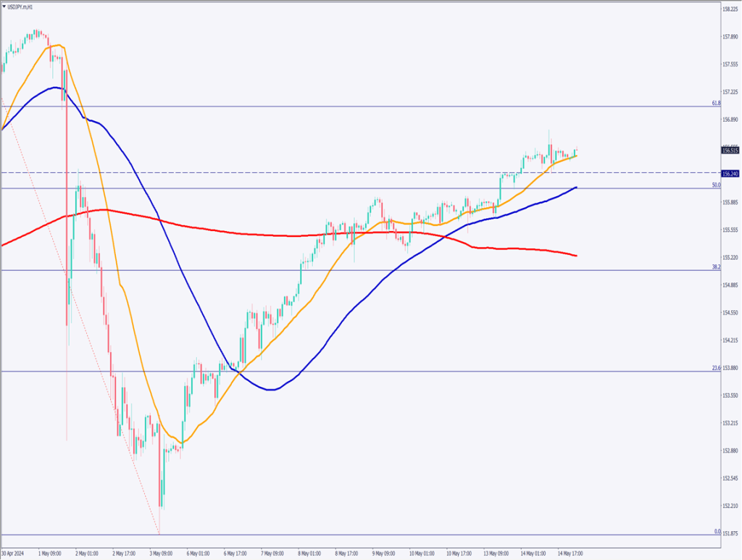
Task: Click the 38.2 Fibonacci retracement label
Action: coord(716,267)
